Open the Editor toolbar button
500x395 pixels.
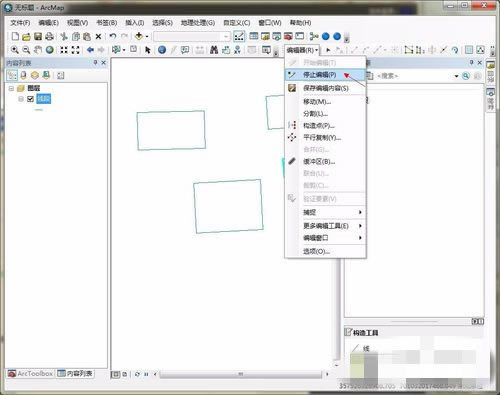239,36
